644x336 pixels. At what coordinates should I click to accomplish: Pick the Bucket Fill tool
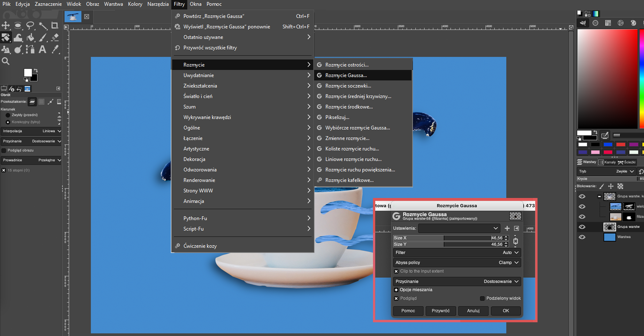point(30,38)
